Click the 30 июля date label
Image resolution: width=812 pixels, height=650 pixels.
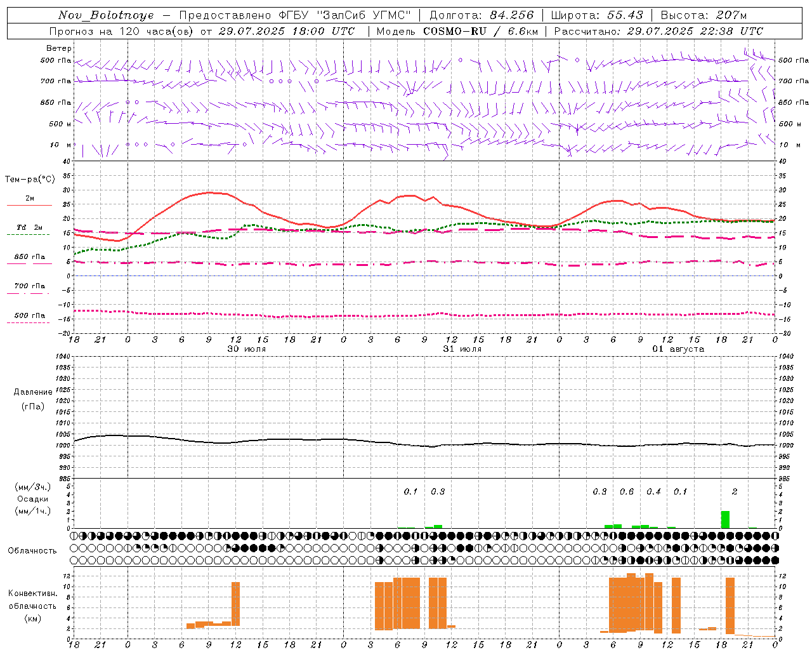[246, 349]
